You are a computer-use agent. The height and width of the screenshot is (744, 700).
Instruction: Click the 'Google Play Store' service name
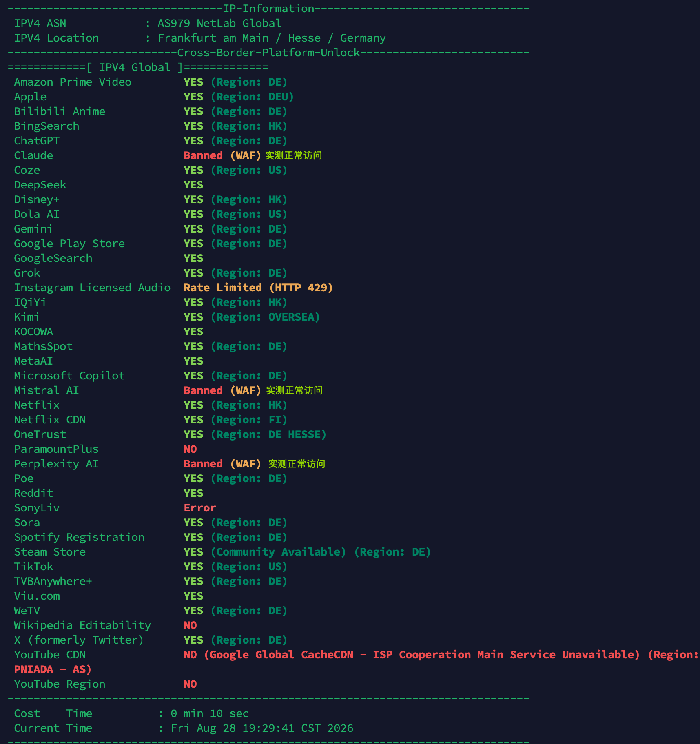point(69,244)
